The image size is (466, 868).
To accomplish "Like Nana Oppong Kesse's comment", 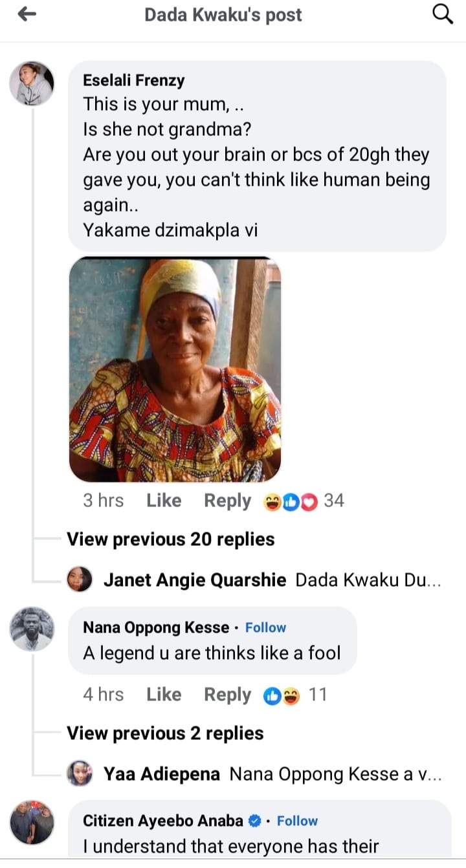I will click(x=164, y=695).
